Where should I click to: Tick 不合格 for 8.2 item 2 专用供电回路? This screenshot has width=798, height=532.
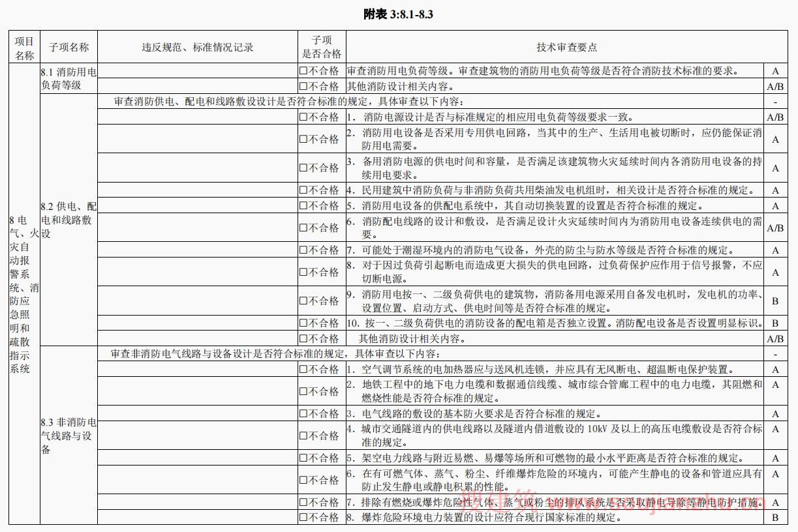click(x=303, y=140)
